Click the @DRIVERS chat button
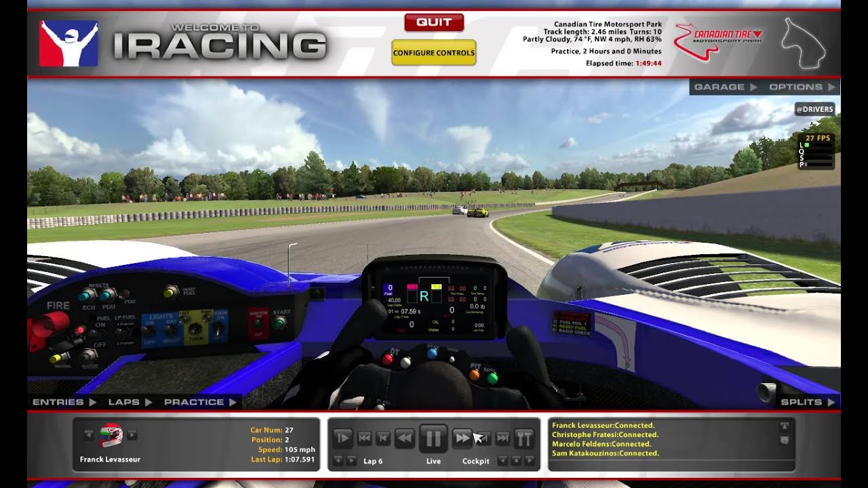868x488 pixels. (x=814, y=108)
